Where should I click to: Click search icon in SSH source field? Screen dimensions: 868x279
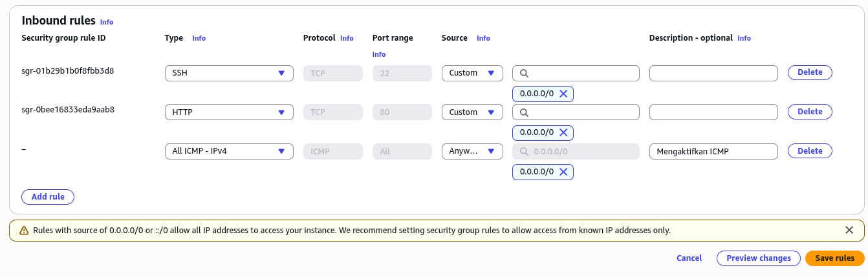(x=525, y=73)
